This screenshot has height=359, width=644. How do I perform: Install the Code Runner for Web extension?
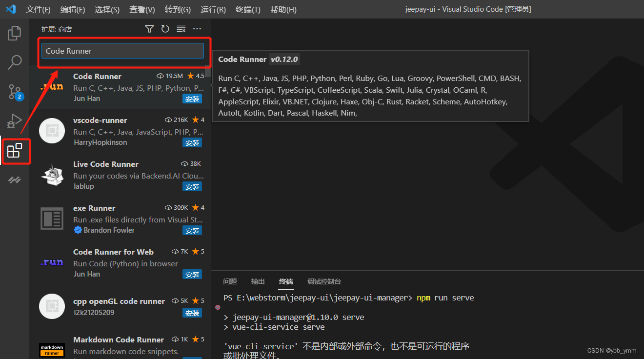pyautogui.click(x=192, y=275)
